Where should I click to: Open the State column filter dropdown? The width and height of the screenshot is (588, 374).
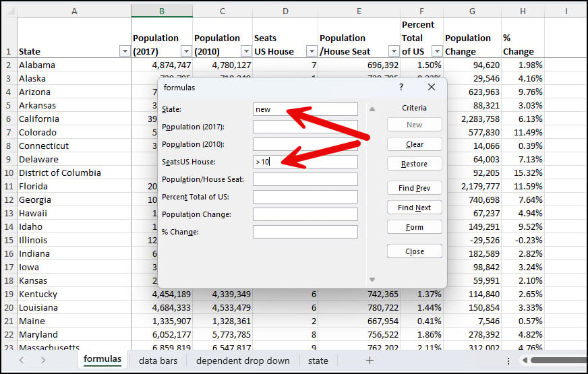coord(125,51)
